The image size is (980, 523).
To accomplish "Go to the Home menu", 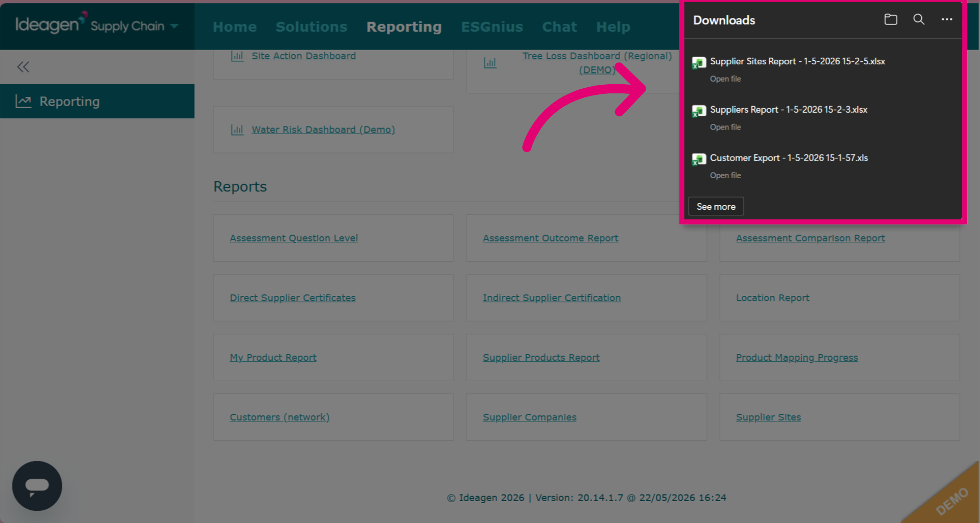I will (235, 27).
